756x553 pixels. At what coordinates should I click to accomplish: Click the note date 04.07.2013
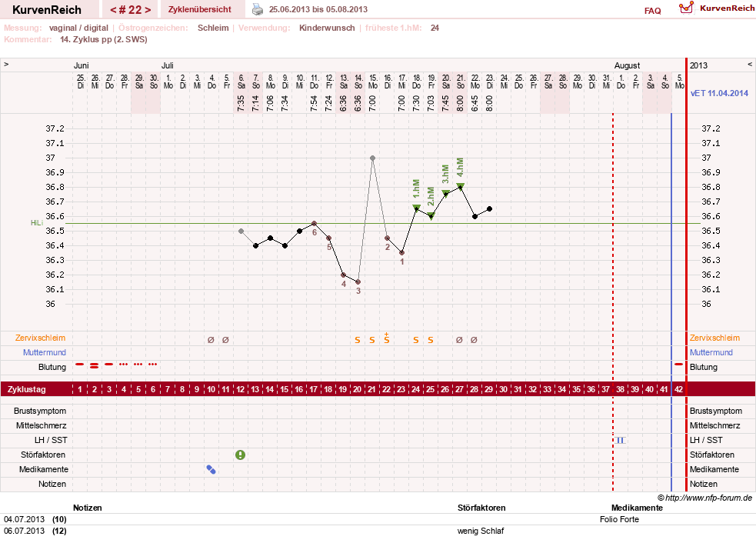[x=24, y=519]
